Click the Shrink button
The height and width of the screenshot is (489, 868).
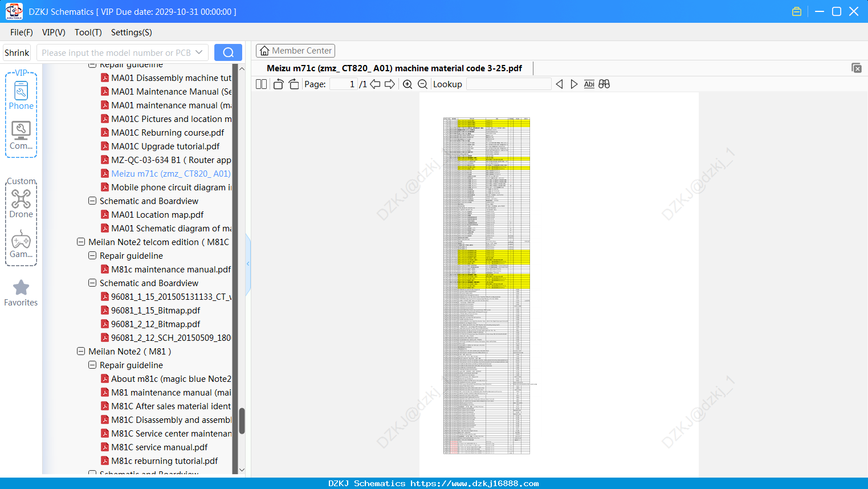click(17, 52)
